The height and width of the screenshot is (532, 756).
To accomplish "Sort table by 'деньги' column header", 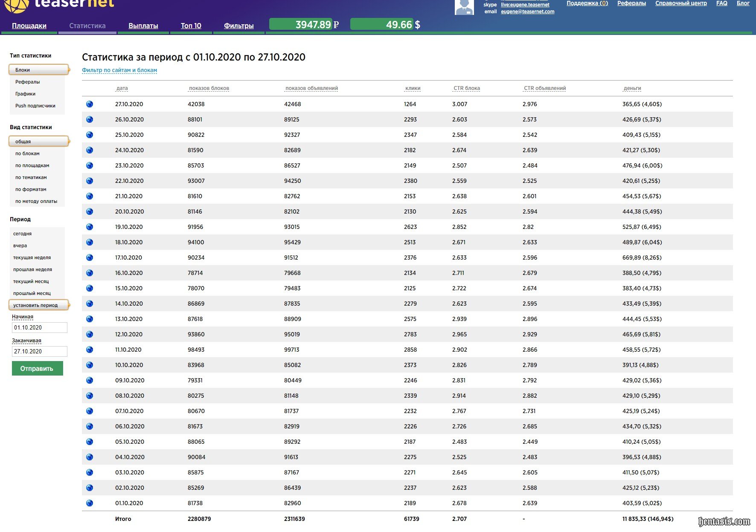I will pyautogui.click(x=632, y=88).
